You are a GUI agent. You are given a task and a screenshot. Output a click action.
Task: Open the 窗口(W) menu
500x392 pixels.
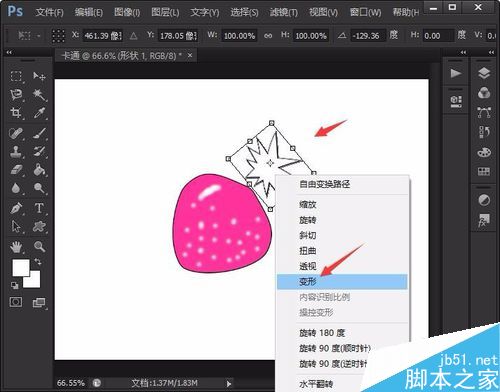pyautogui.click(x=365, y=13)
